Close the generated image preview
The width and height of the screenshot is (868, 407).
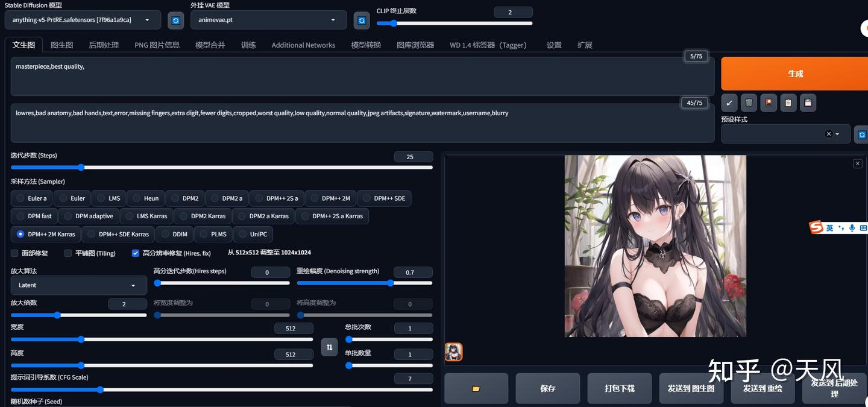click(x=858, y=163)
